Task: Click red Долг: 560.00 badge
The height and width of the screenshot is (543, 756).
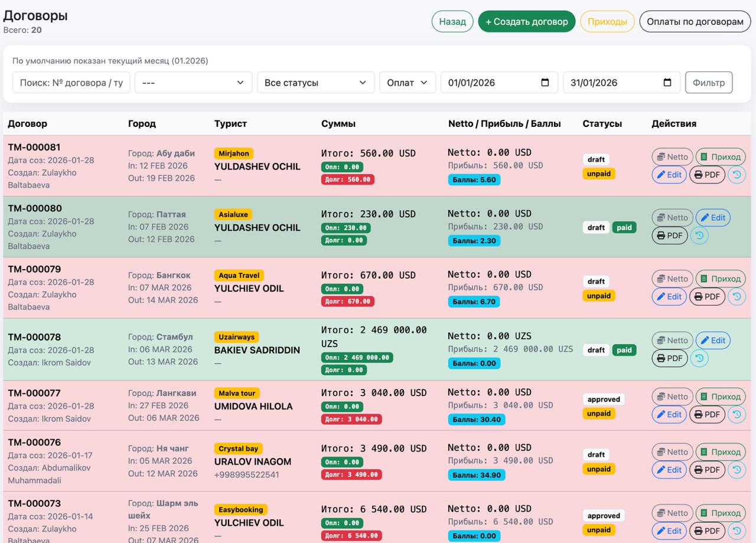Action: [x=347, y=179]
